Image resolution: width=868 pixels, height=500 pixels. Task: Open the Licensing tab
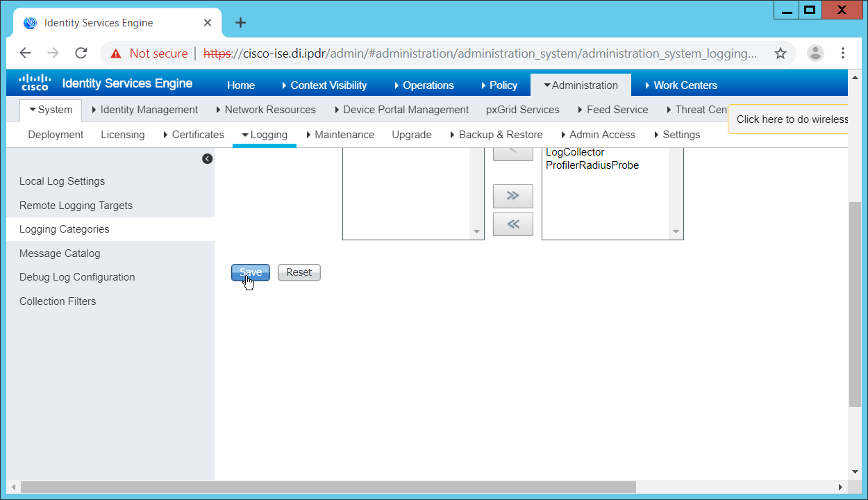click(123, 135)
